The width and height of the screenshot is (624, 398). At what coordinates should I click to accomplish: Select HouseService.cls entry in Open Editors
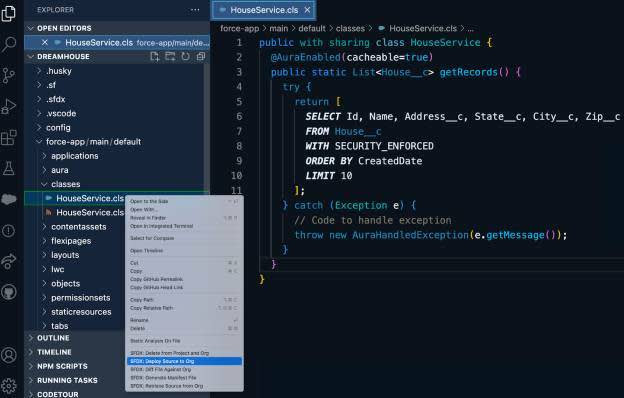point(117,42)
